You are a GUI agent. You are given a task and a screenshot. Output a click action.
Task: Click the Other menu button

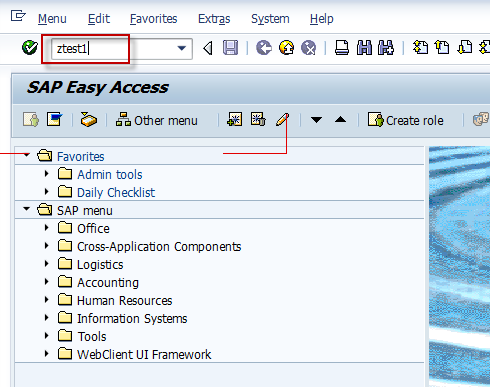[x=156, y=120]
